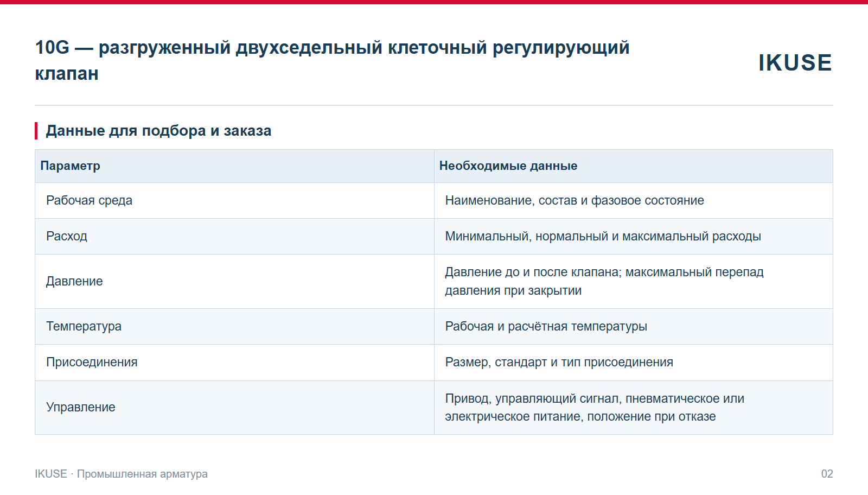Select the "Присоединения" parameter cell

[x=234, y=363]
